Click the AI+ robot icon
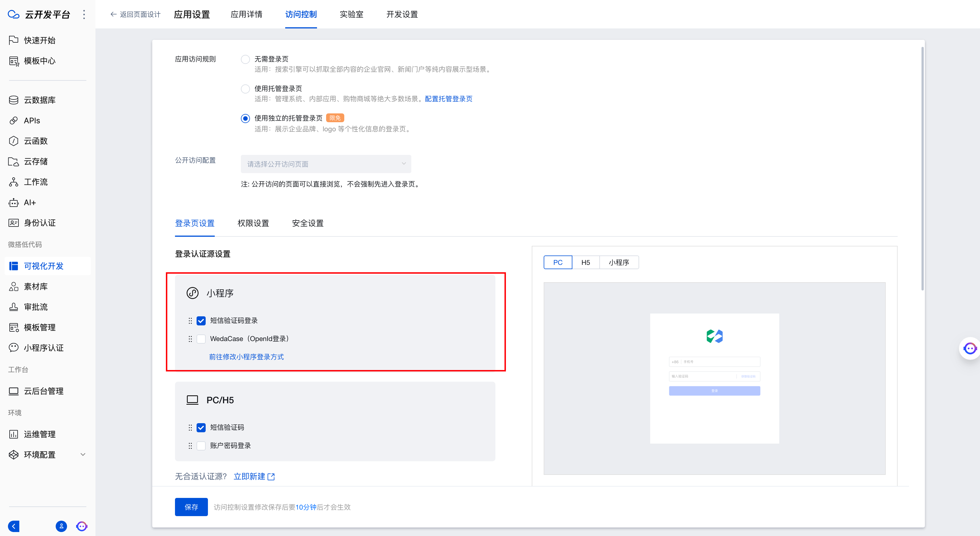The image size is (980, 536). [14, 203]
